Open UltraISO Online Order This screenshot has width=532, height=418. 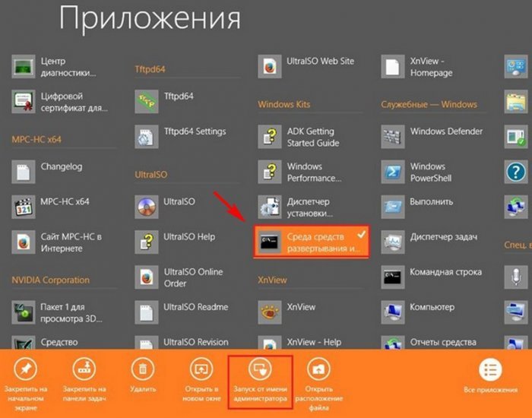[179, 277]
